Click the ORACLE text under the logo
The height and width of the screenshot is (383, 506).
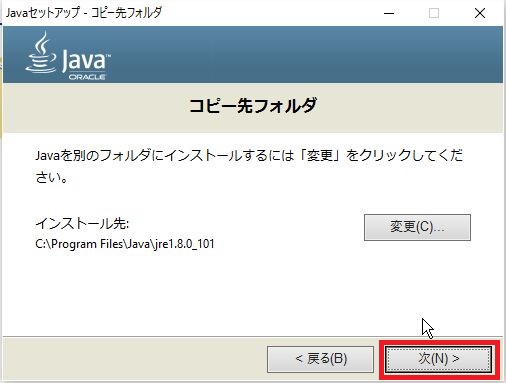pyautogui.click(x=87, y=77)
